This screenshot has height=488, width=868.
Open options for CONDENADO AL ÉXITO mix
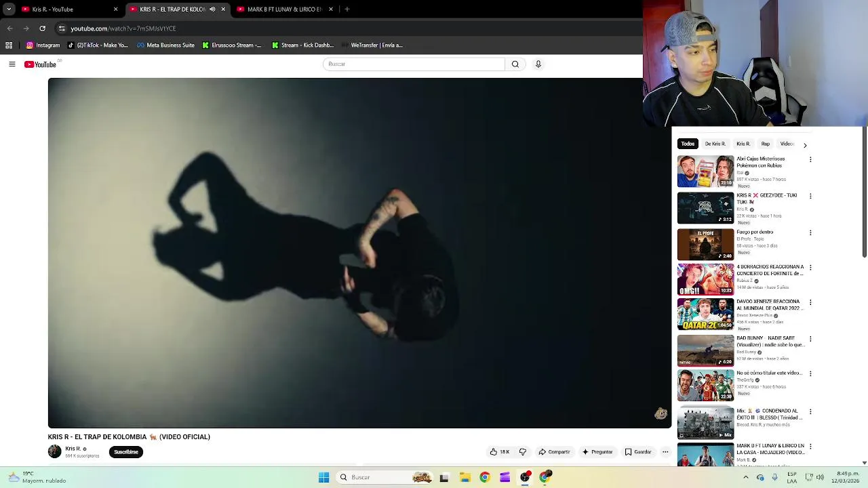pyautogui.click(x=810, y=411)
